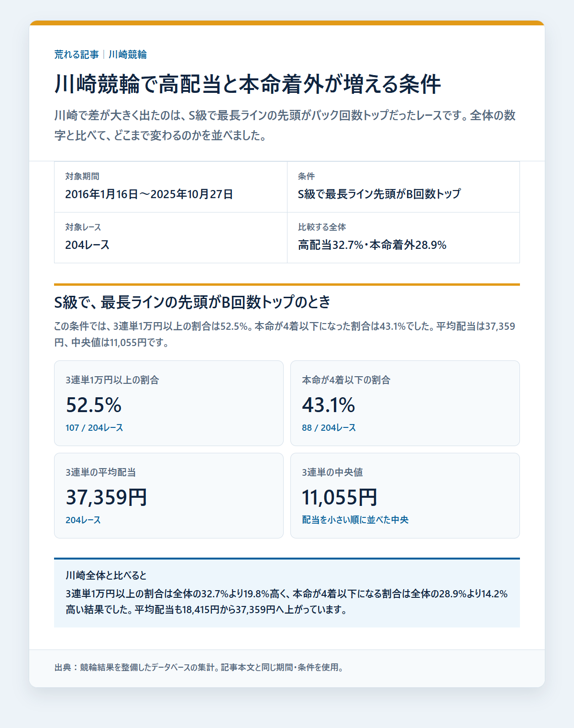Click the note 配当を小さい順に並べた中央

[355, 520]
